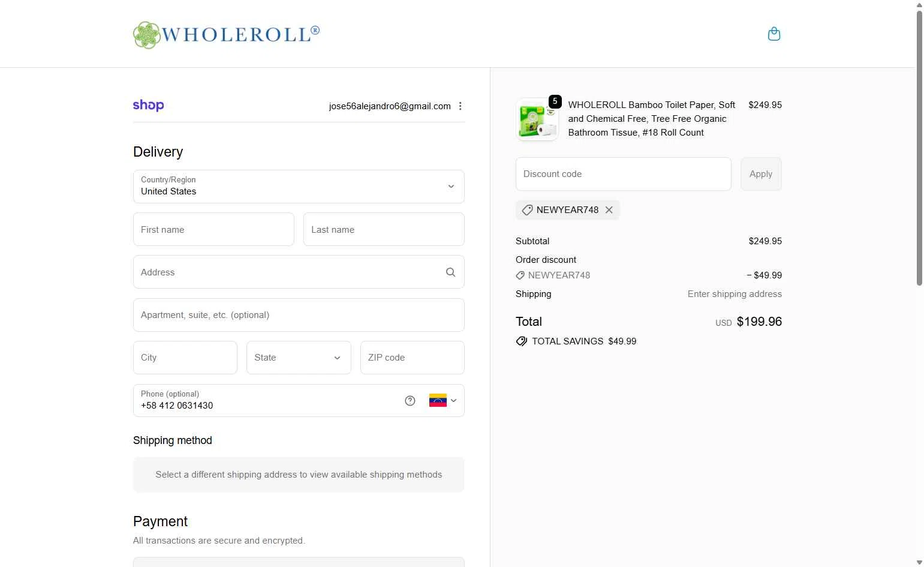Click the Venezuela flag icon

(438, 400)
